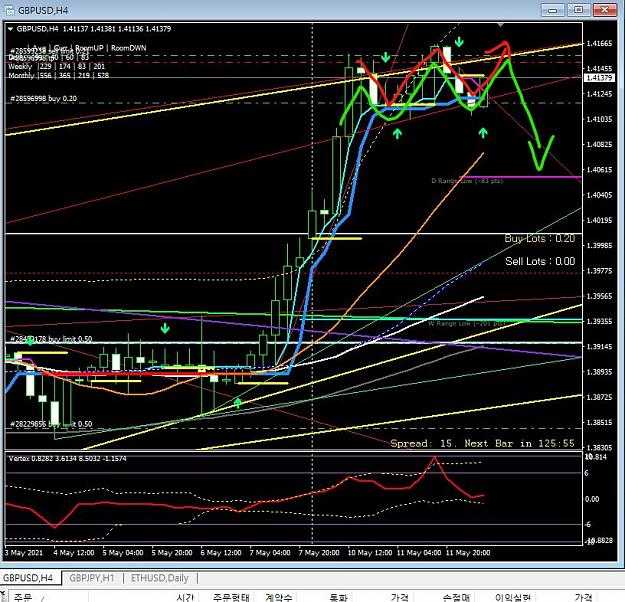Screen dimensions: 625x602
Task: Click the D Range Low (-83 pts) label
Action: click(x=467, y=181)
